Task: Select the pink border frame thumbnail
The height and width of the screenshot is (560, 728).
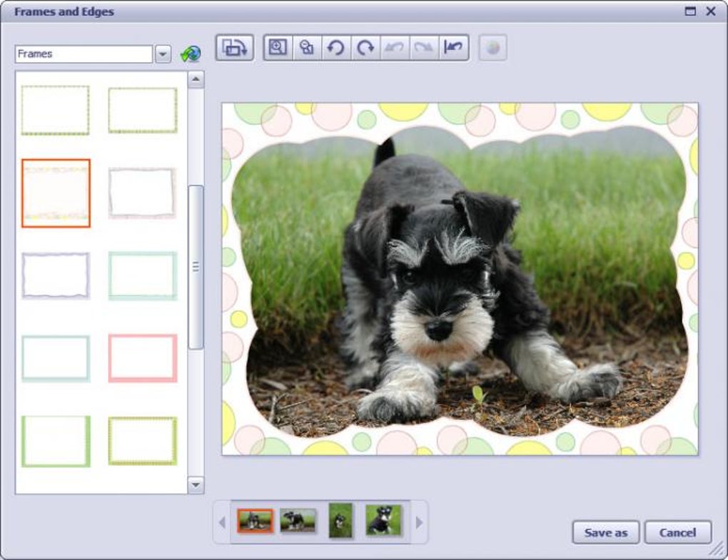Action: [143, 357]
